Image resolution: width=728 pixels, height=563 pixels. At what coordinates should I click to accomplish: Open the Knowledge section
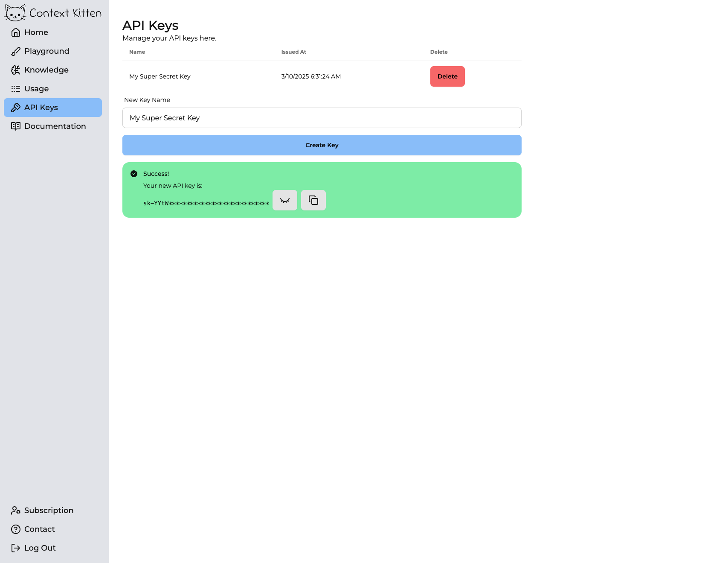53,70
